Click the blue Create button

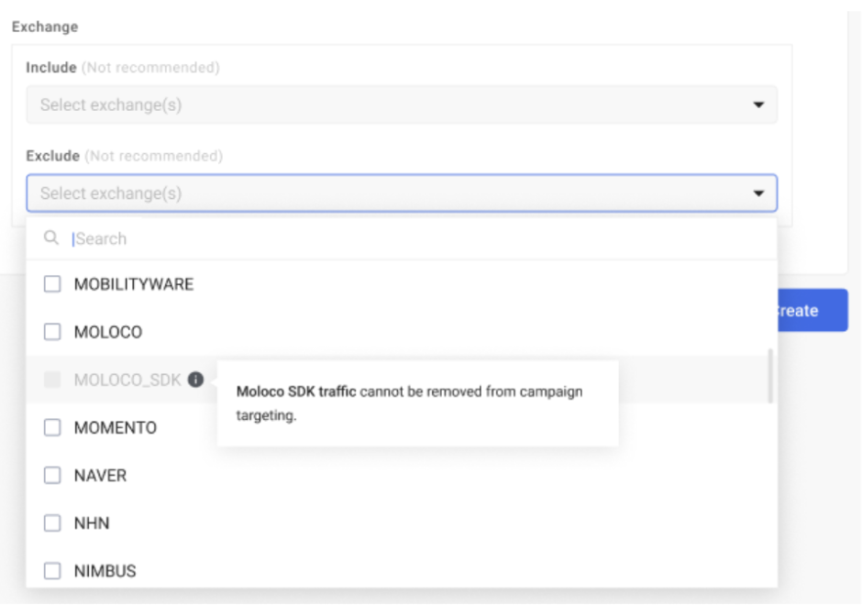[x=812, y=311]
